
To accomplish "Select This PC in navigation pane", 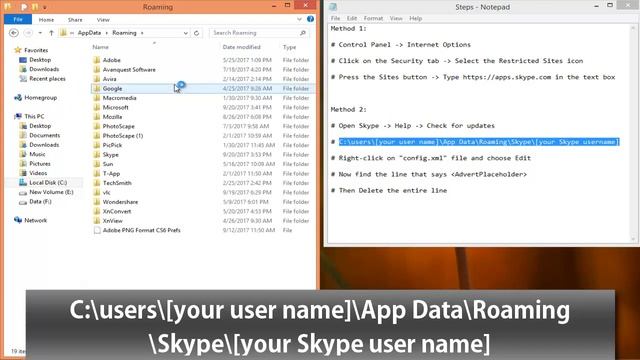I will [34, 116].
